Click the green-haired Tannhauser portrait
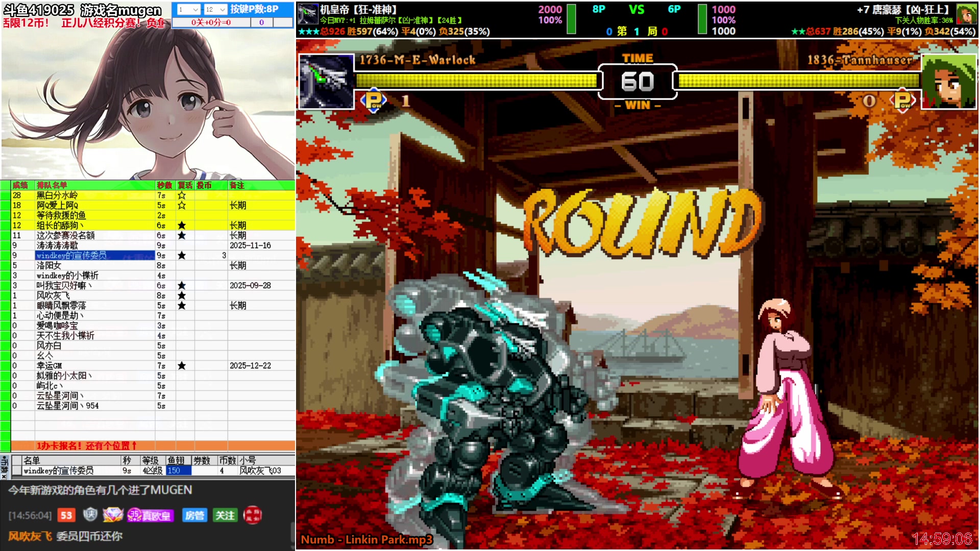Viewport: 980px width, 551px height. tap(949, 82)
